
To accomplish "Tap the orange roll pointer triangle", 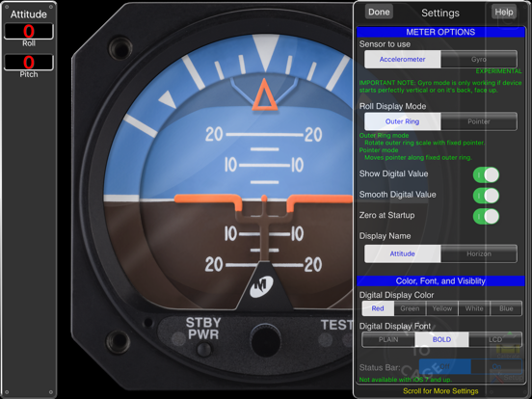I will (265, 94).
